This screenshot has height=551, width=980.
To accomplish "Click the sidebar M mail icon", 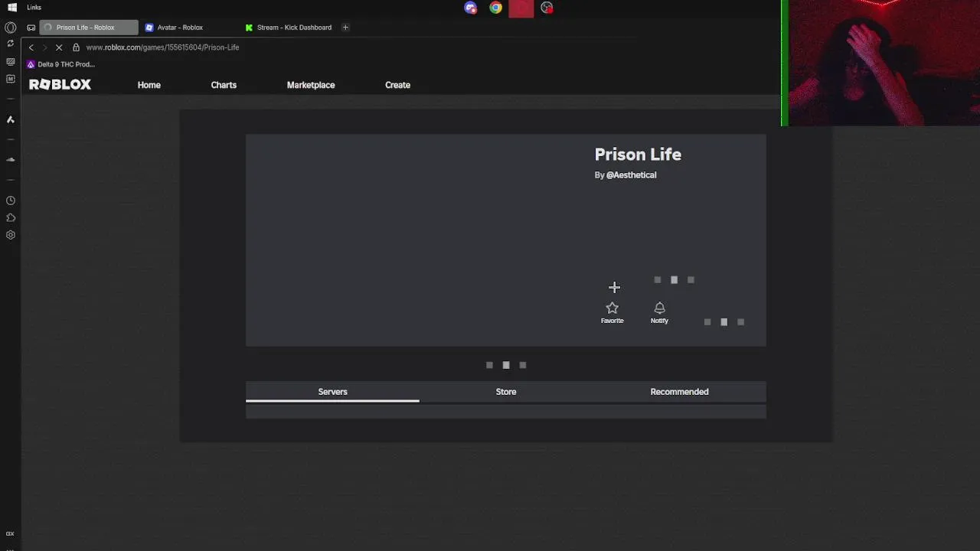I will point(11,79).
